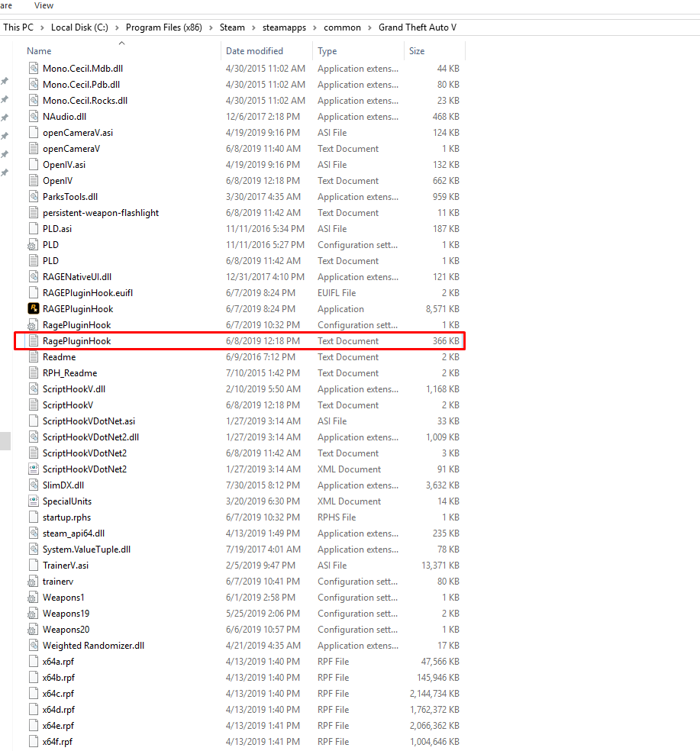Click the x64f.rpf file icon

coord(33,741)
